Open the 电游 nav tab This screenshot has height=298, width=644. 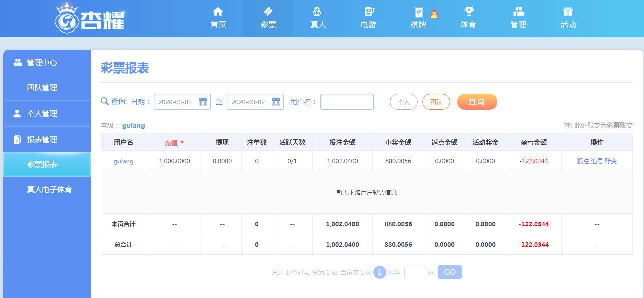[x=368, y=18]
